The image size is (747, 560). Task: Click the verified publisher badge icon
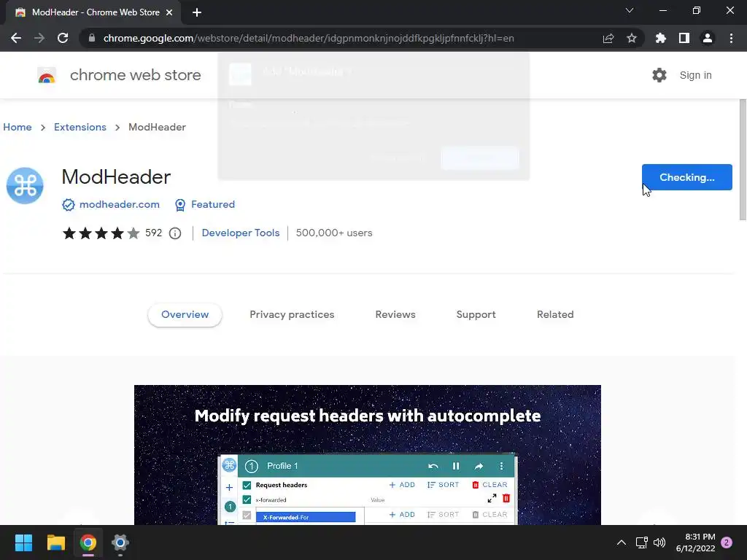68,205
